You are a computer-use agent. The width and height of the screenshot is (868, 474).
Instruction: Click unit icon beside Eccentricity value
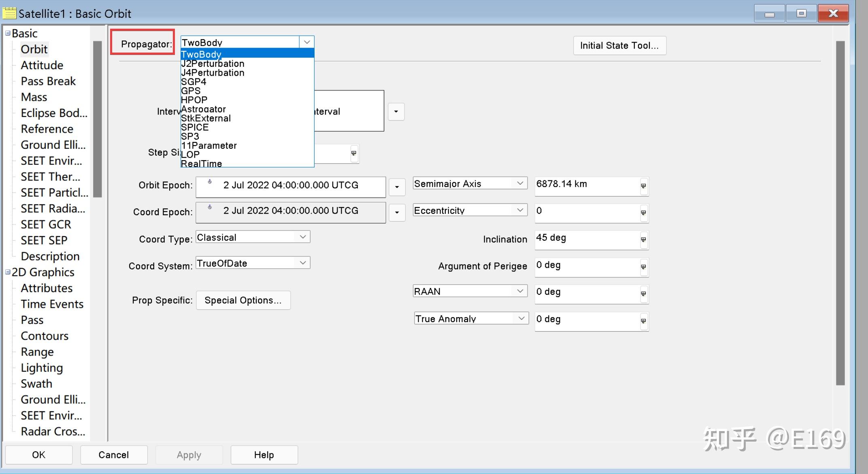[x=643, y=213]
